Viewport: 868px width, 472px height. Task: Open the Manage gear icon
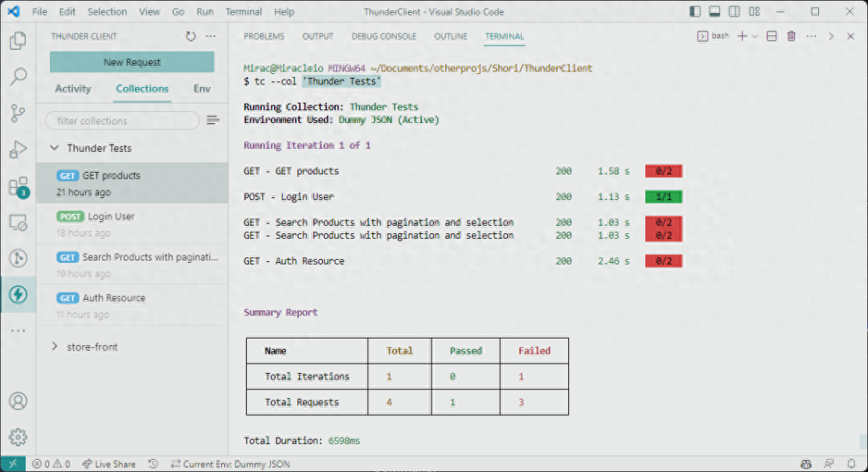(x=18, y=437)
